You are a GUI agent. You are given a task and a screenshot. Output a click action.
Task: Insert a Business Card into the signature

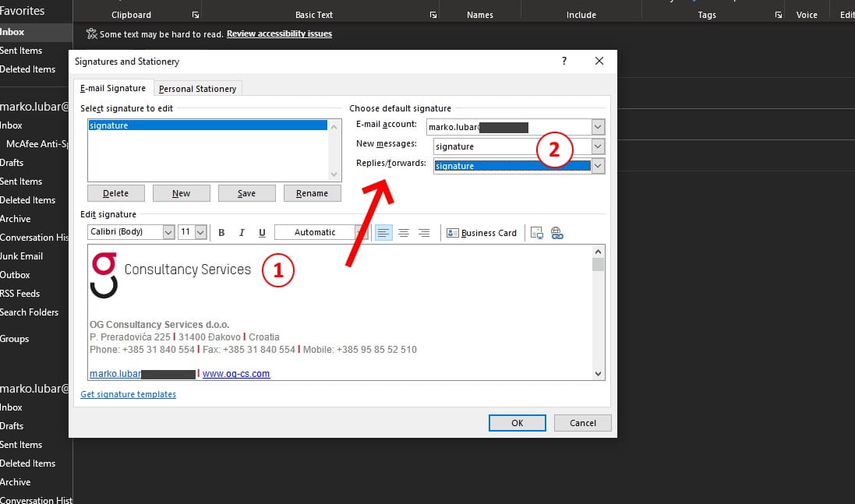coord(482,232)
